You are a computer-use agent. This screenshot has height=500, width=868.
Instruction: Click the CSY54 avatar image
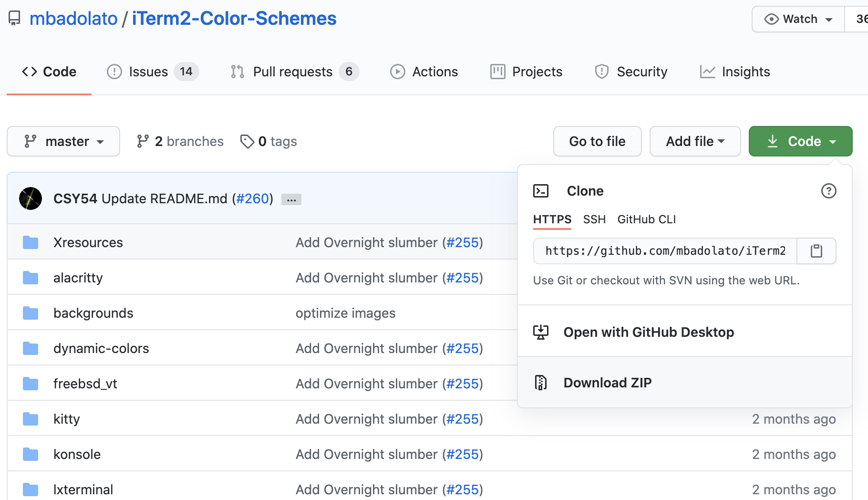[31, 198]
